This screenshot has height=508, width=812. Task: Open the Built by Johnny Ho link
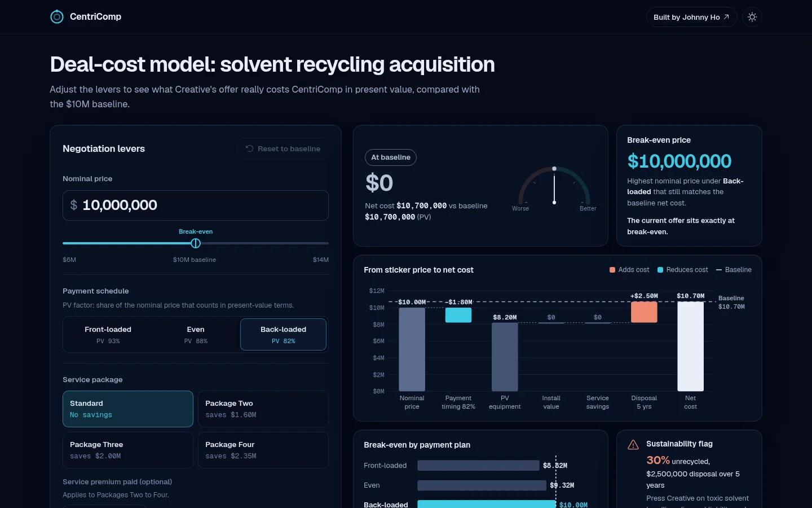[x=691, y=17]
